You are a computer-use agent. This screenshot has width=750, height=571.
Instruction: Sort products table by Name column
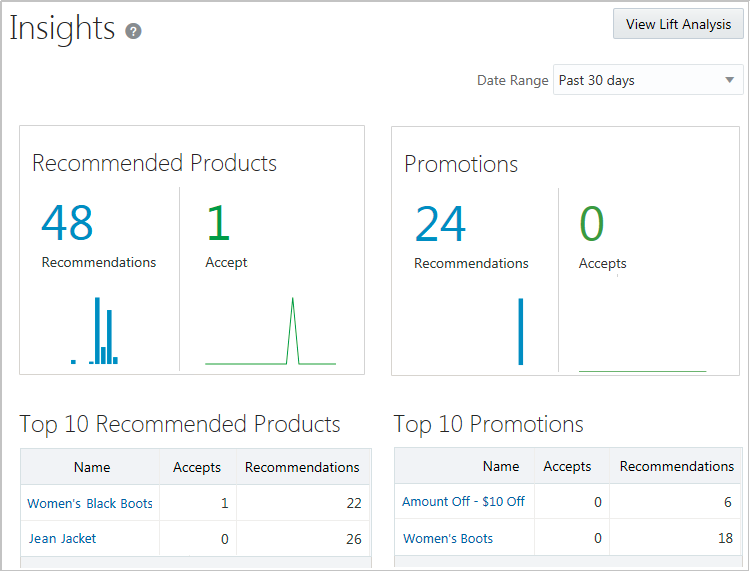[92, 467]
